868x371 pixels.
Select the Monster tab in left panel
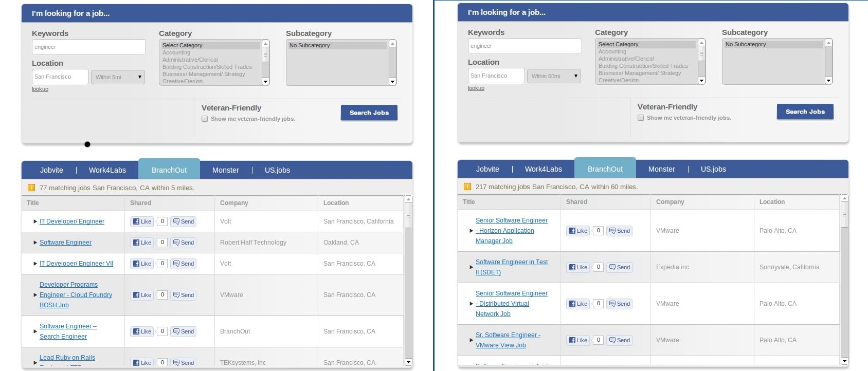226,170
